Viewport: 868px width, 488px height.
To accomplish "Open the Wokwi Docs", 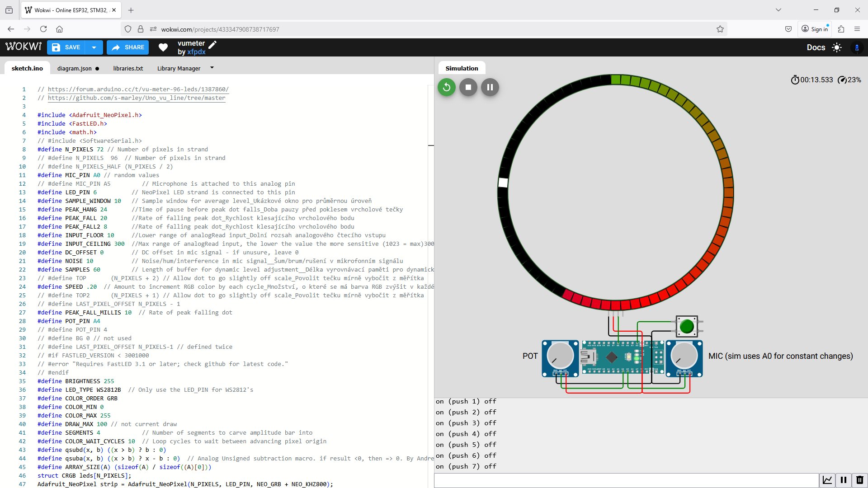I will point(816,47).
